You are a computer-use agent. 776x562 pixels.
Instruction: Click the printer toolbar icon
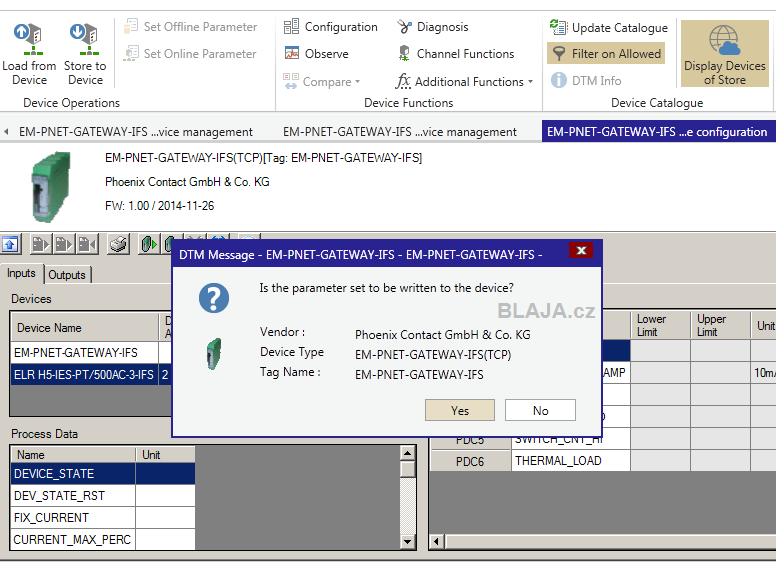(119, 244)
